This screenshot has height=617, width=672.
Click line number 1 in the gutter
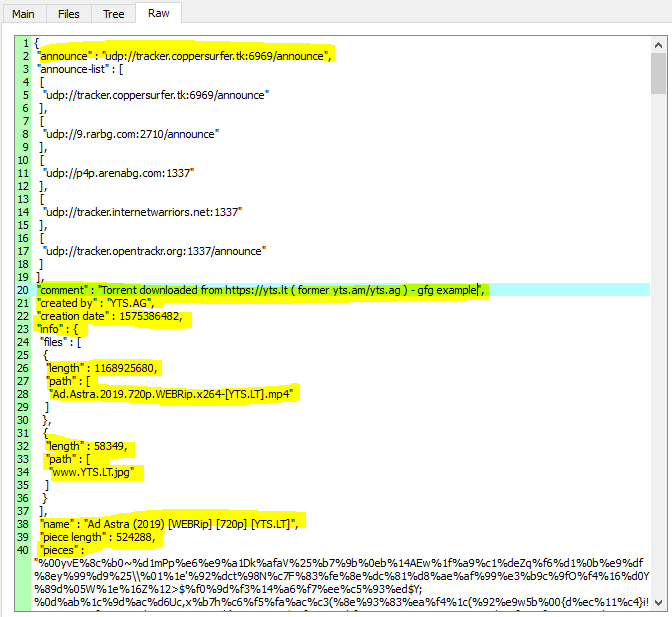26,43
